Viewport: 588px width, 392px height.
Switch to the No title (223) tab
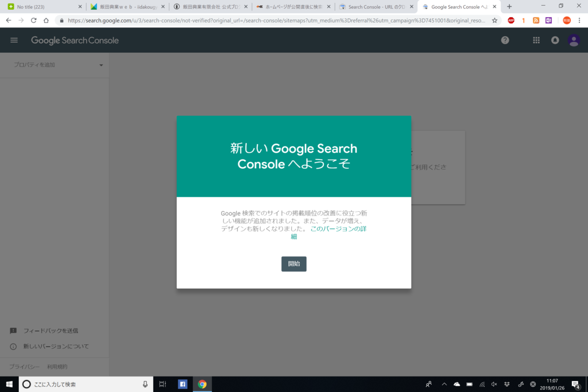(x=41, y=7)
